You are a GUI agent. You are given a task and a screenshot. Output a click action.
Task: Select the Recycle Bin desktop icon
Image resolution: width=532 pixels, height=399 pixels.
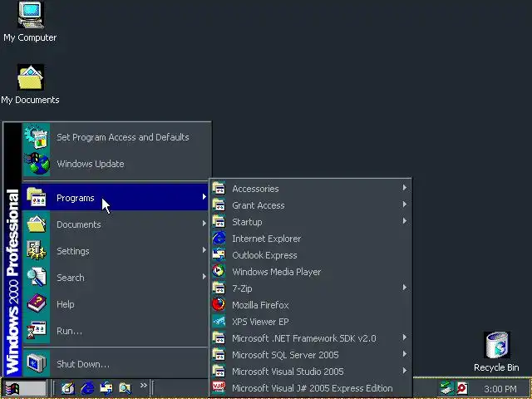[496, 352]
